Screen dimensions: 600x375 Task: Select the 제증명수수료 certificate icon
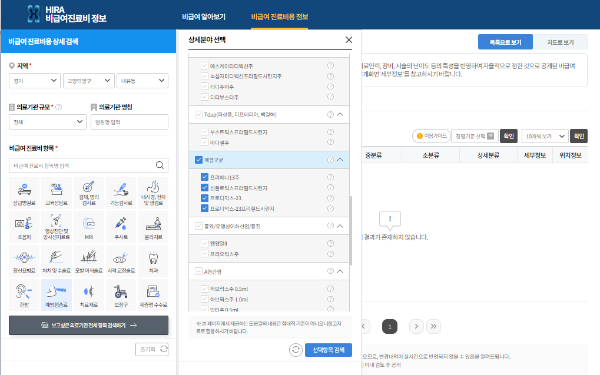point(153,295)
